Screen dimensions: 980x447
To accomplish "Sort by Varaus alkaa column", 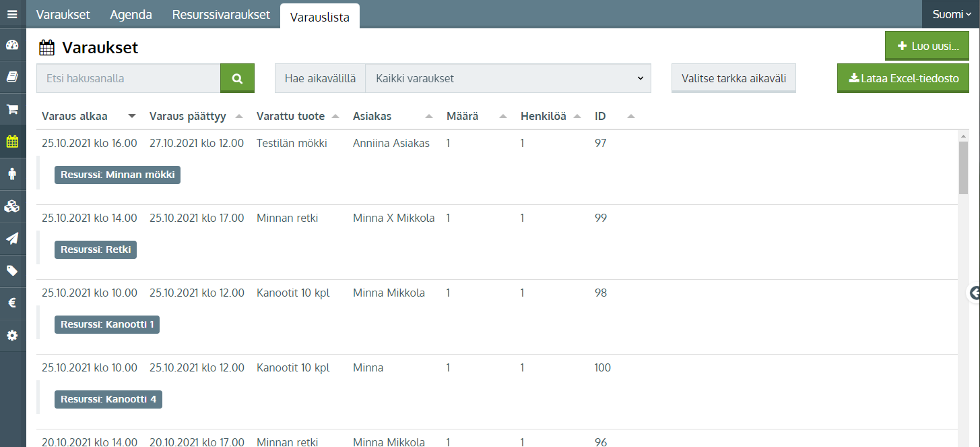I will [x=88, y=116].
